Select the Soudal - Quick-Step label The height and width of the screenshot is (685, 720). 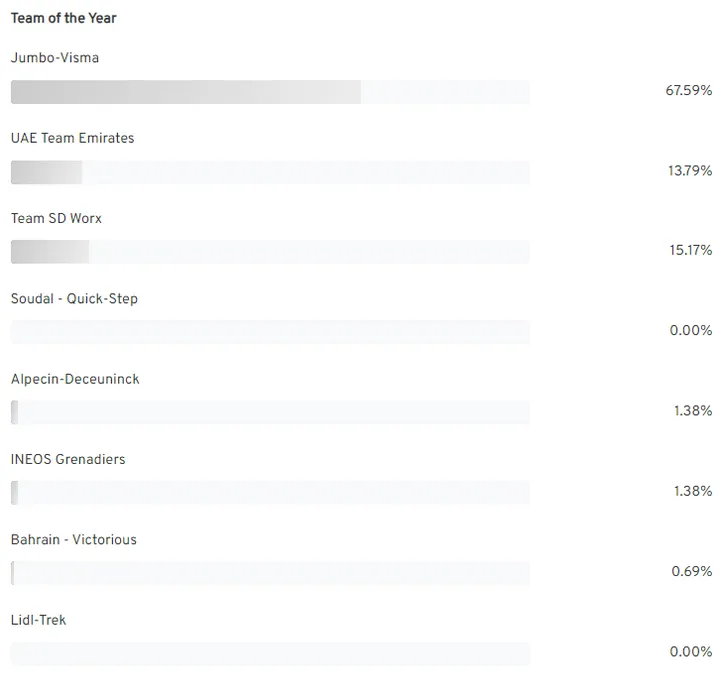pos(74,299)
